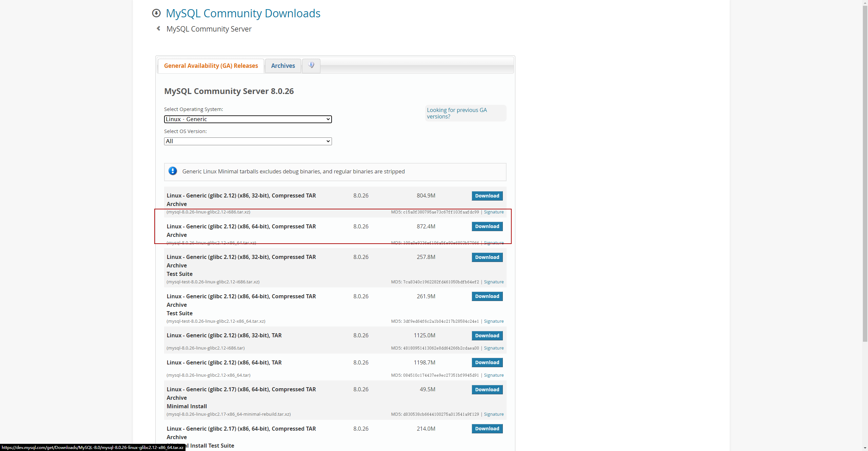Click the 872.4M size value
The image size is (868, 451).
coord(426,226)
